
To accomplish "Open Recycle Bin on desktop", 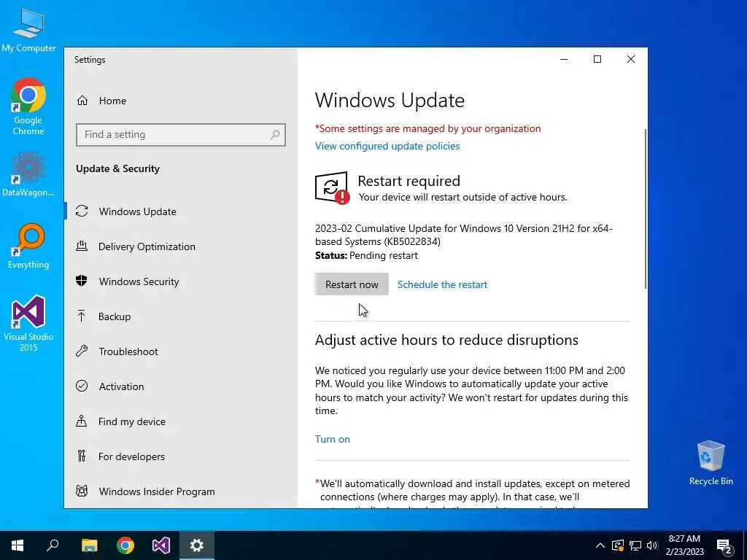I will (711, 463).
